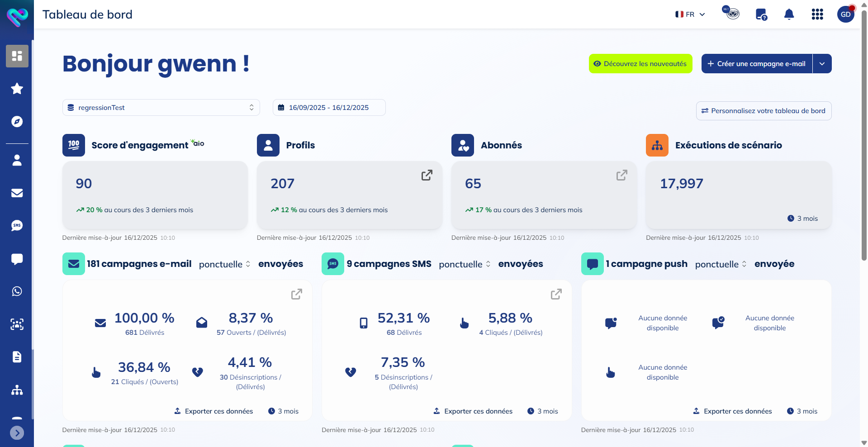The height and width of the screenshot is (447, 868).
Task: Expand arrow beside Créer une campagne e-mail
Action: coord(822,64)
